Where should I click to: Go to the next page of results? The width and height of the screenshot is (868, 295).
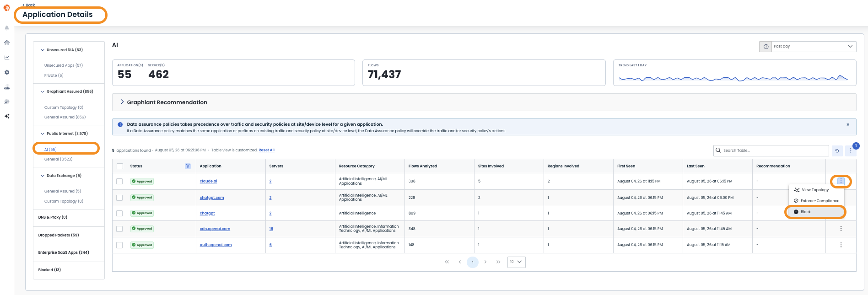pyautogui.click(x=485, y=262)
